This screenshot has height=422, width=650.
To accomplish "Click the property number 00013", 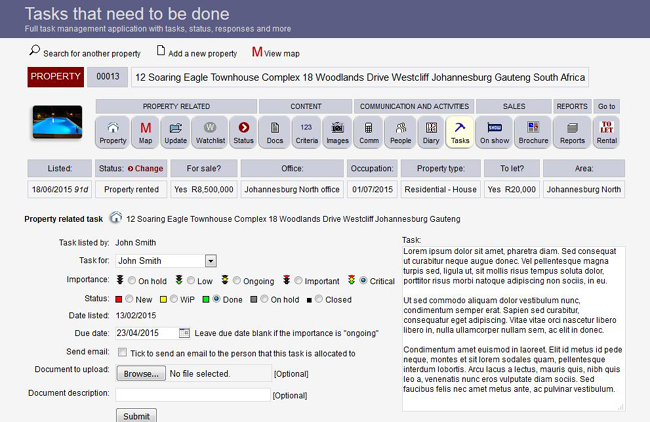I will coord(107,77).
